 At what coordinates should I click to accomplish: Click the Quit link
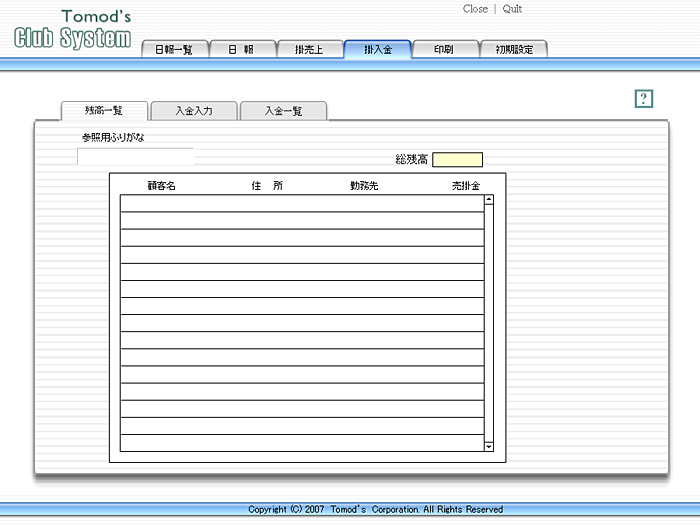[512, 9]
